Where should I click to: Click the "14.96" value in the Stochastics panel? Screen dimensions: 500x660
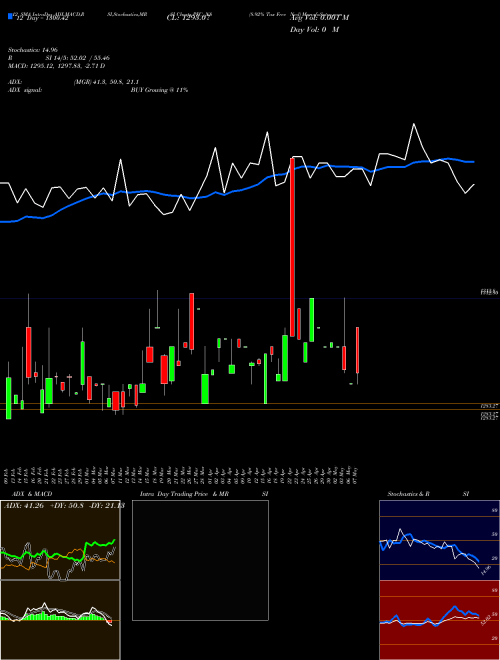pyautogui.click(x=486, y=571)
